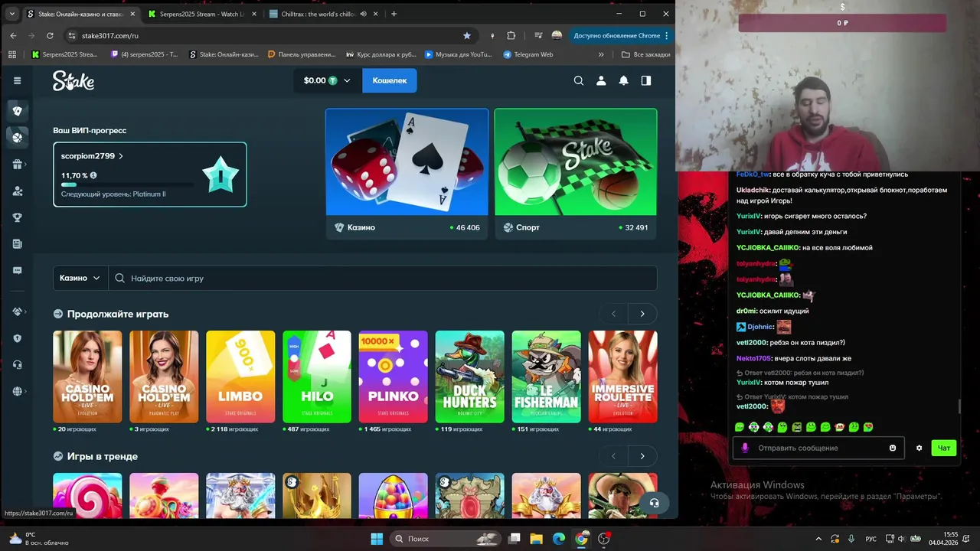Click the Отправить сообщение chat input

coord(819,448)
